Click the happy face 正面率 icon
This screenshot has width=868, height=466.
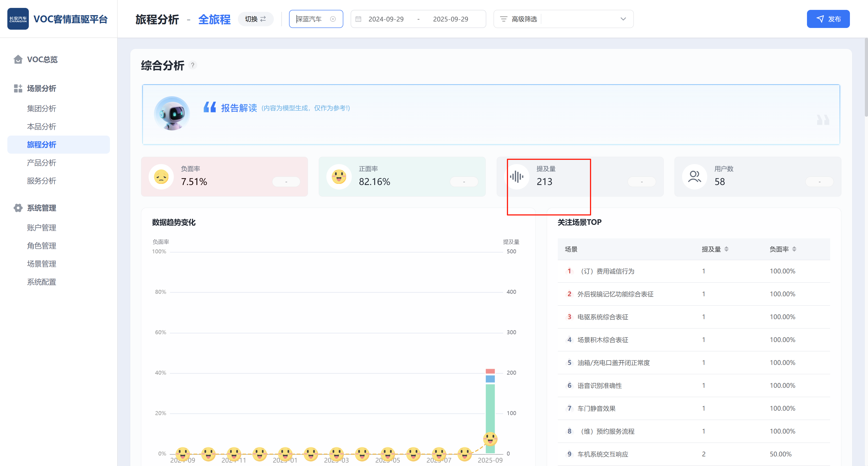point(339,177)
